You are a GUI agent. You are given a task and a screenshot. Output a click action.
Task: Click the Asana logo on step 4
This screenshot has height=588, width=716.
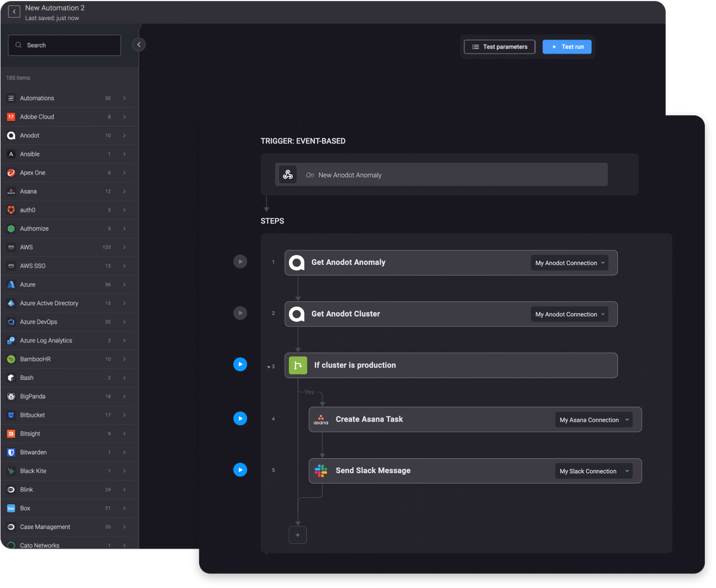pos(321,420)
